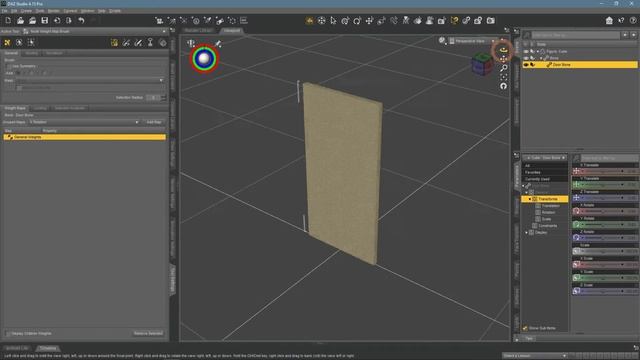Open the symmetry Mask dropdown

[89, 80]
